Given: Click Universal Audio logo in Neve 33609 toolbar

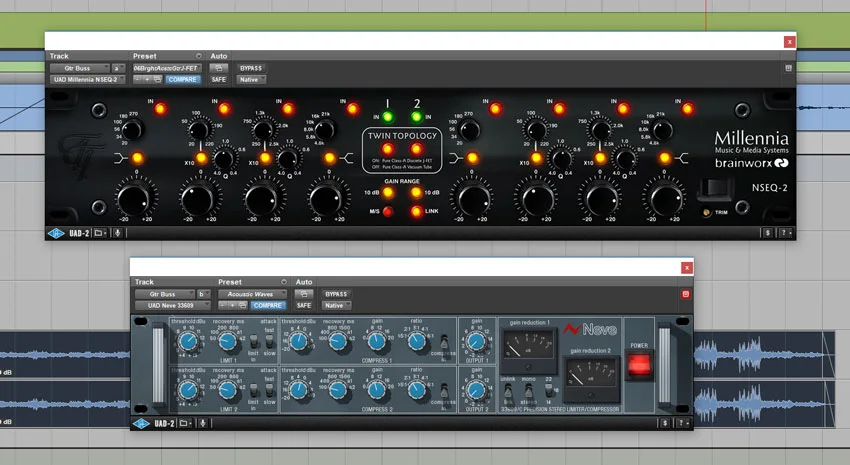Looking at the screenshot, I should (x=141, y=424).
